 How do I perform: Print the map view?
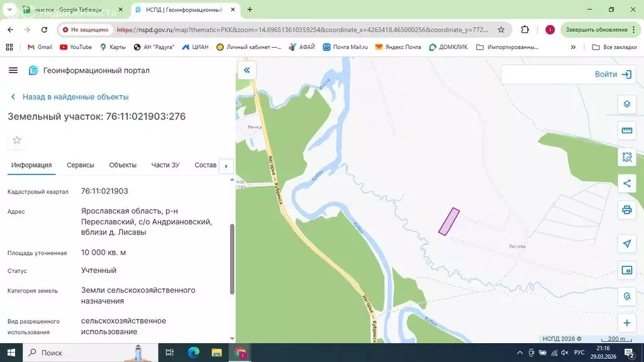[626, 210]
